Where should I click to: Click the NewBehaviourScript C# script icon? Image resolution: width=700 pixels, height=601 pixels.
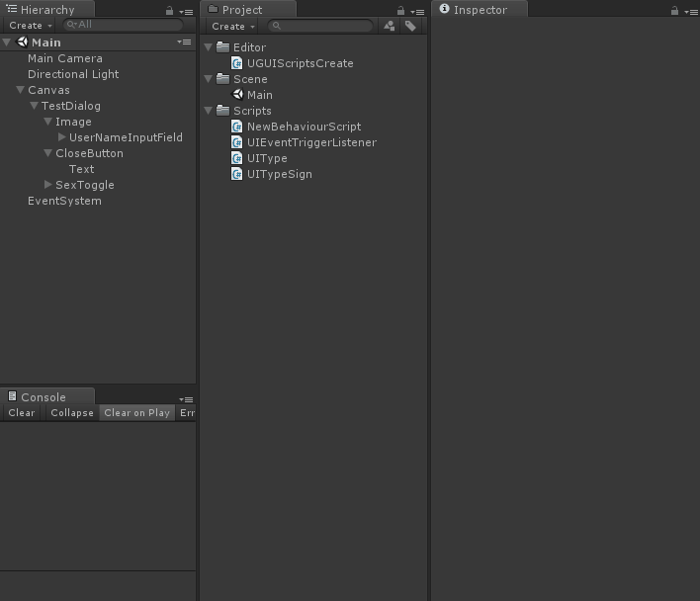[237, 127]
